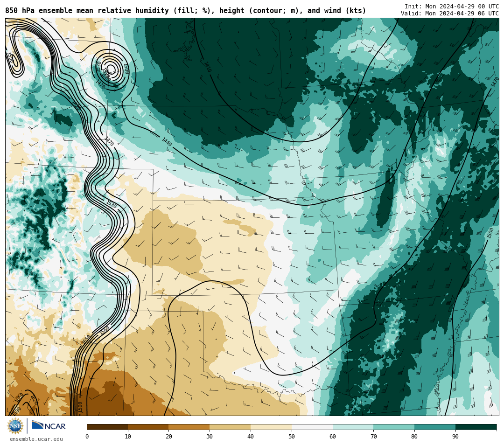This screenshot has height=445, width=504.
Task: Click the 90-100% dark green color swatch
Action: tap(476, 427)
